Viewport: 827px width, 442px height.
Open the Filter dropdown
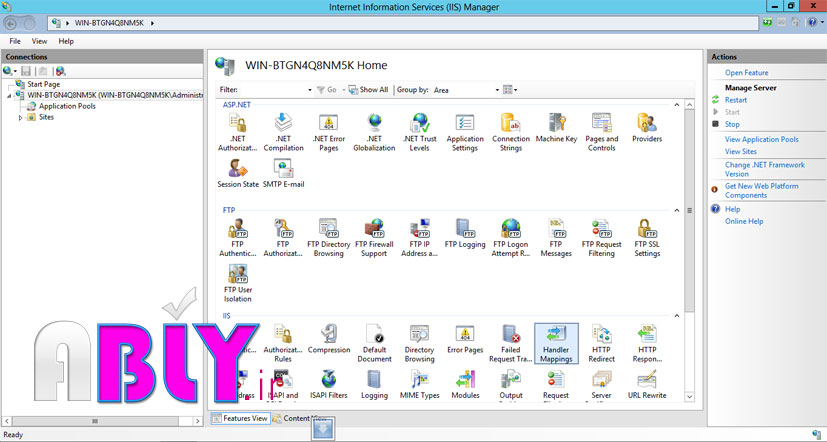tap(310, 90)
